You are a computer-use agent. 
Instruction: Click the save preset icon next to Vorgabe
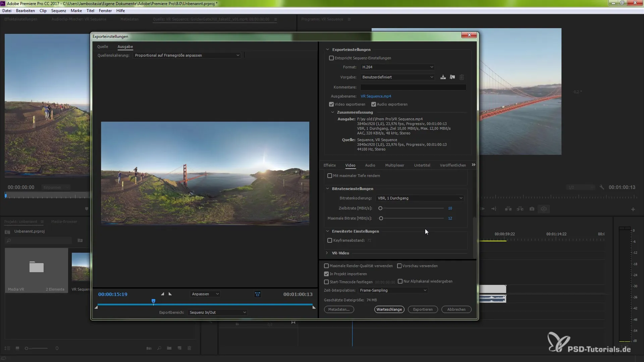tap(443, 77)
